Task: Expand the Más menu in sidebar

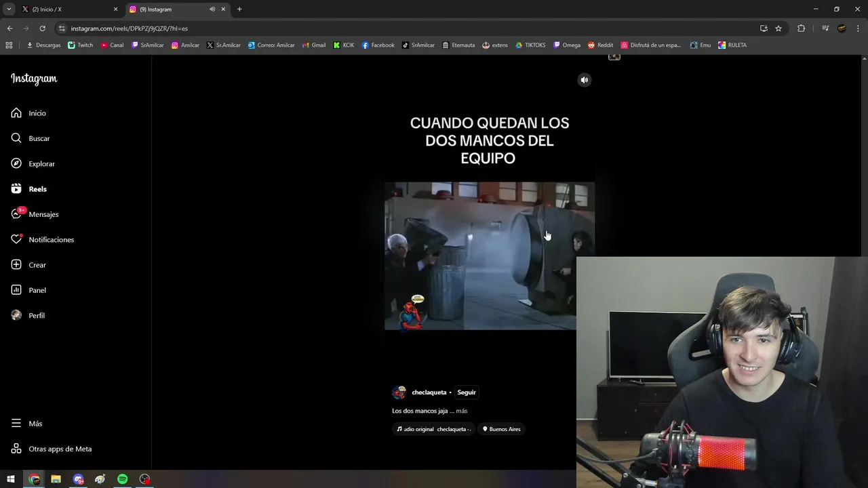Action: coord(26,424)
